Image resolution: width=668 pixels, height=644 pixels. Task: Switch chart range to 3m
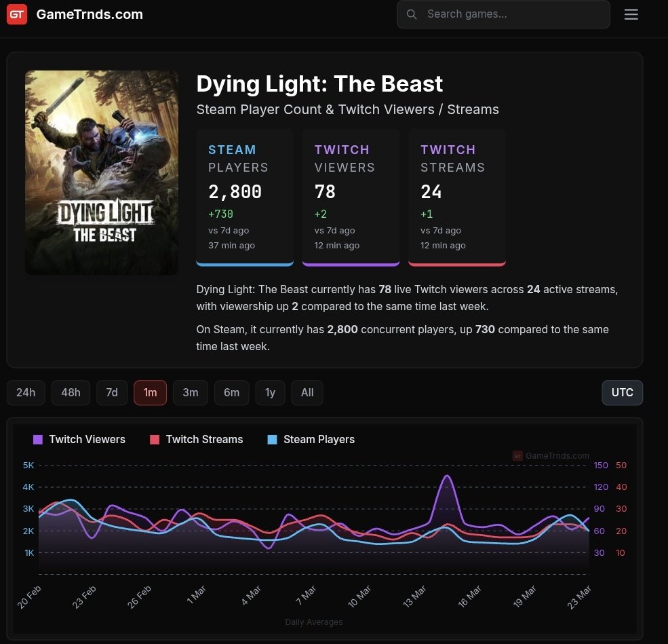click(x=191, y=392)
